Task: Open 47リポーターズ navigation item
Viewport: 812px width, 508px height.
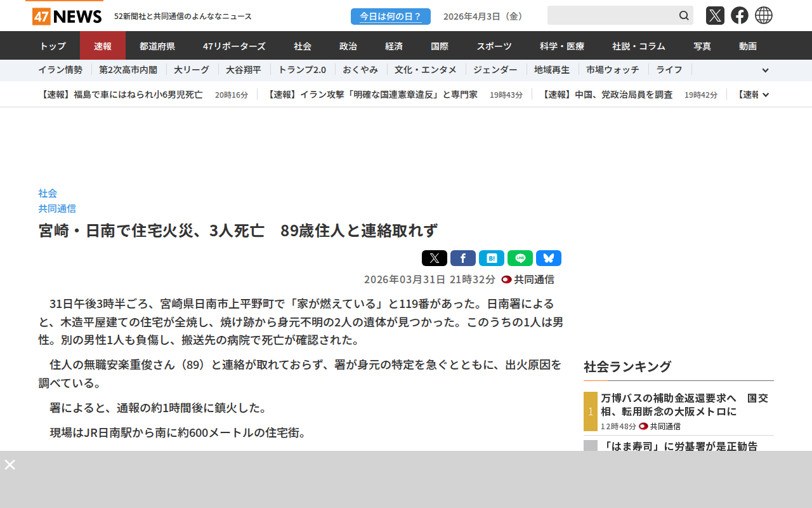Action: point(234,46)
